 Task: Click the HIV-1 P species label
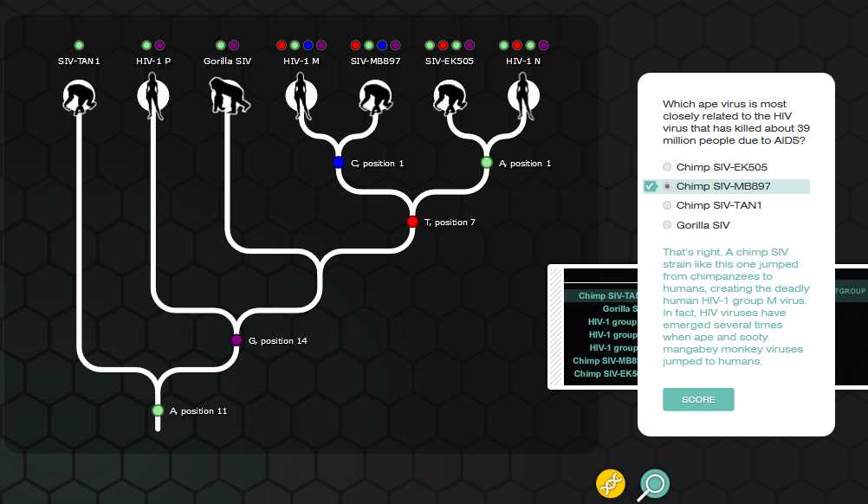(153, 61)
